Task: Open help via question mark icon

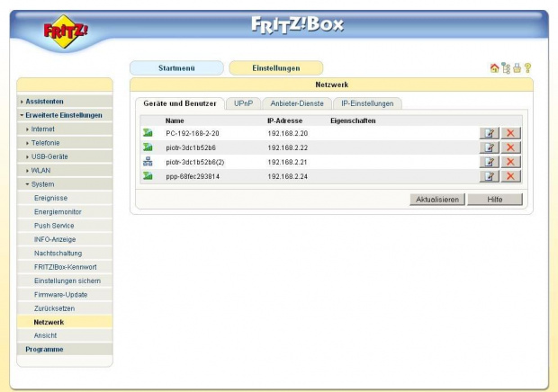Action: click(526, 67)
